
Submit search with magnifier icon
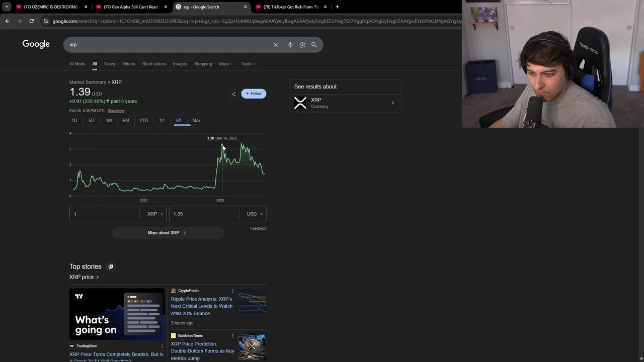tap(314, 45)
